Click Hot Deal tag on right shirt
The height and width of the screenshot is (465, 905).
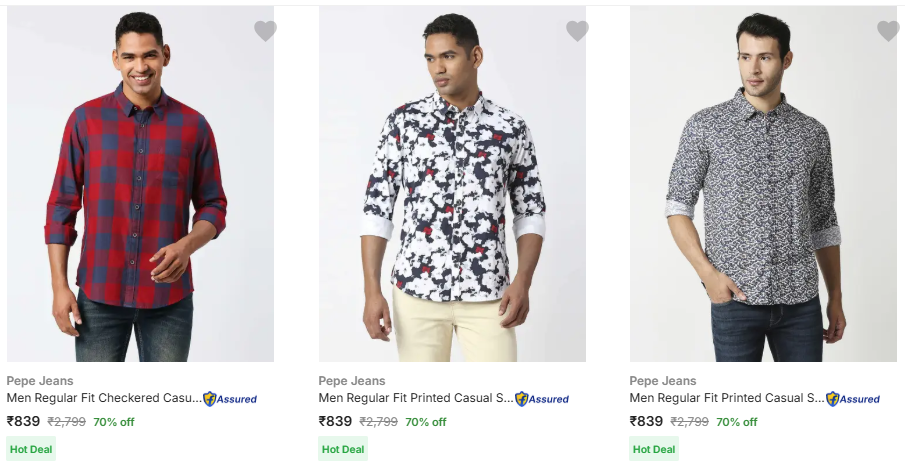(x=654, y=449)
